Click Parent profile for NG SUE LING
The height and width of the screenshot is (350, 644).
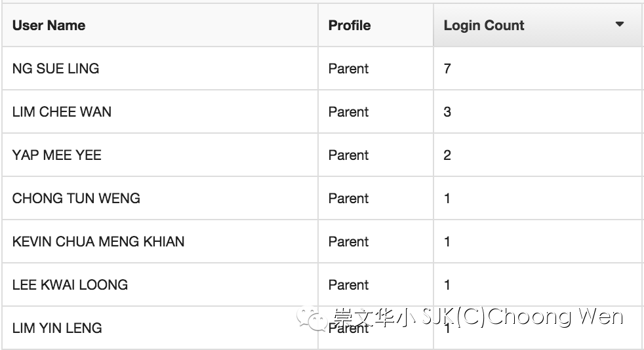pos(348,69)
